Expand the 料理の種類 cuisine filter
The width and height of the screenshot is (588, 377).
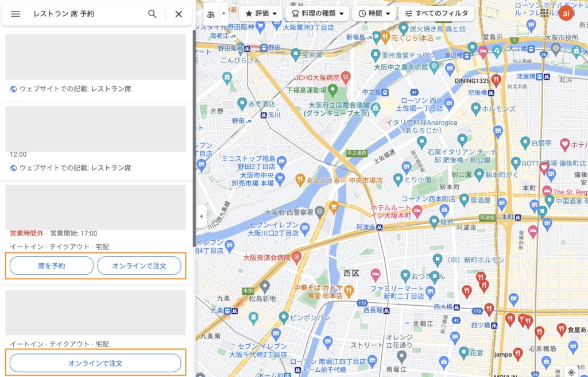[x=318, y=13]
